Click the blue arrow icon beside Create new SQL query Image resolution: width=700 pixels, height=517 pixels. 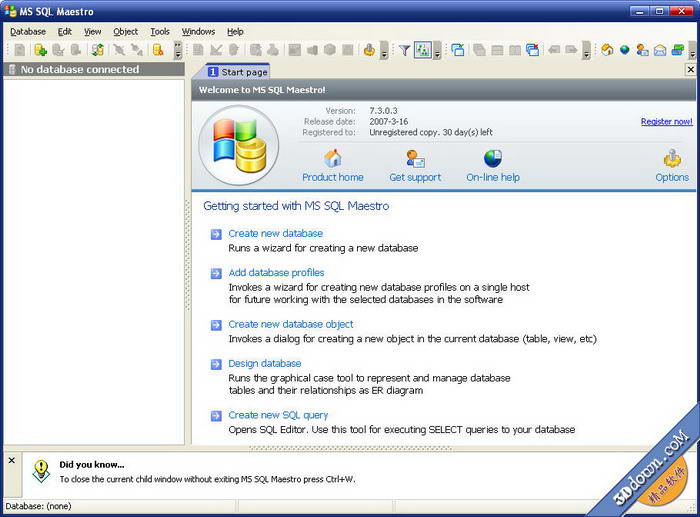point(216,416)
